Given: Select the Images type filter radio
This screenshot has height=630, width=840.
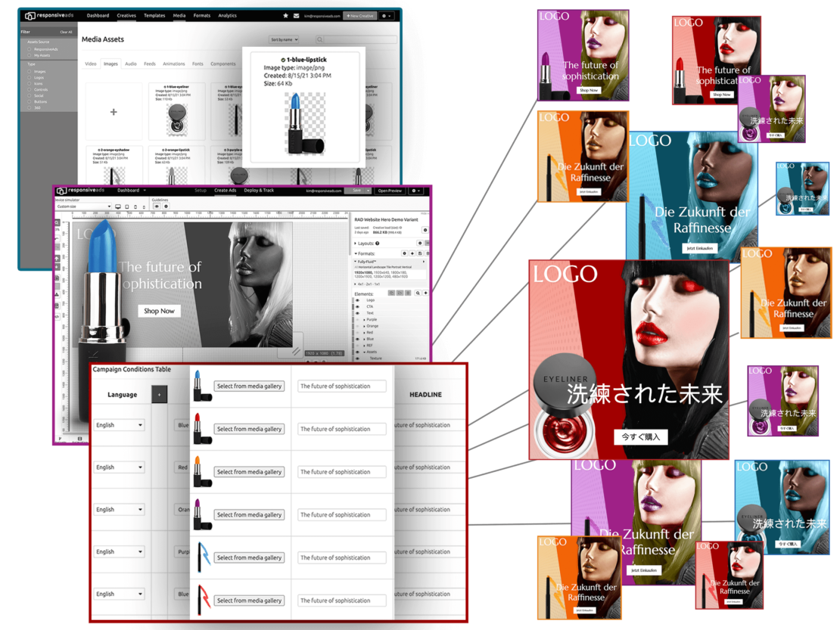Looking at the screenshot, I should click(x=30, y=71).
